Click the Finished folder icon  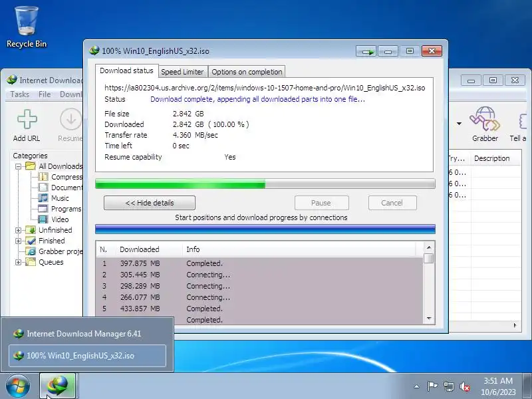tap(31, 241)
